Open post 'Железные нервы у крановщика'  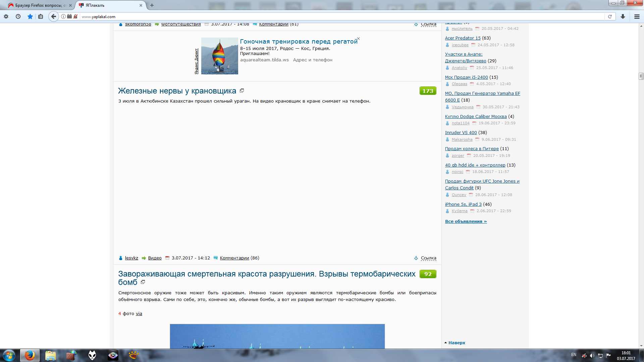[177, 91]
